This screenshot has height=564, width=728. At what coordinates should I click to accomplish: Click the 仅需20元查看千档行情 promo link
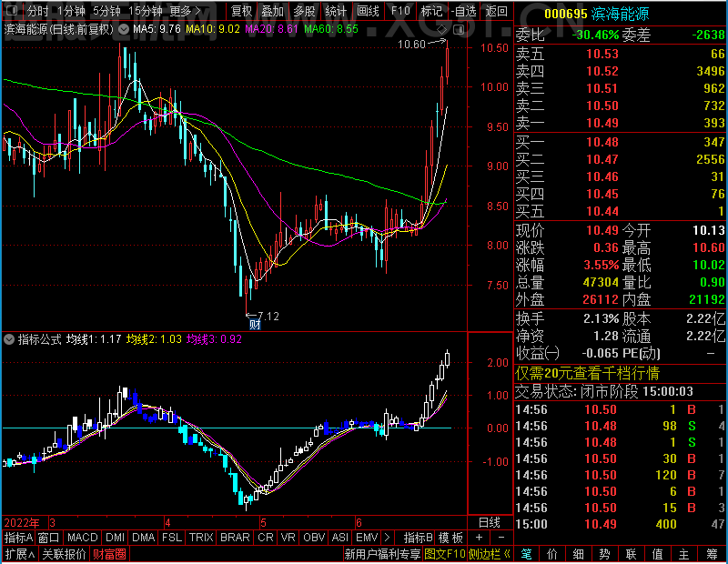(587, 373)
